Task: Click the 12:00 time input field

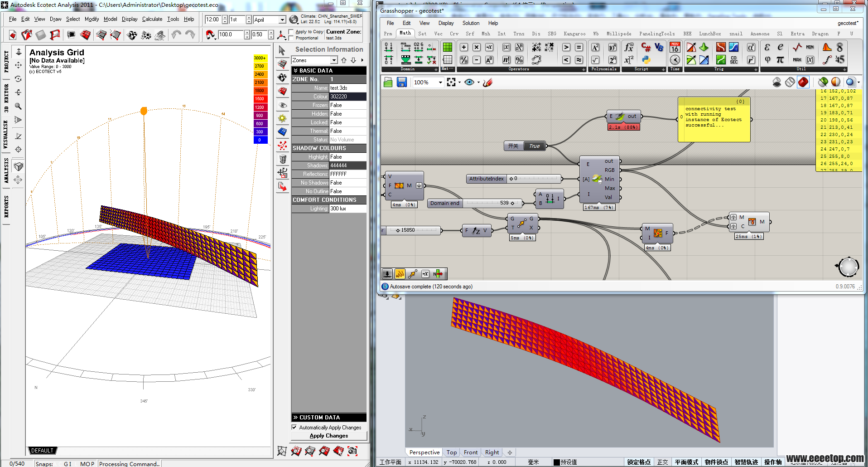Action: (213, 19)
